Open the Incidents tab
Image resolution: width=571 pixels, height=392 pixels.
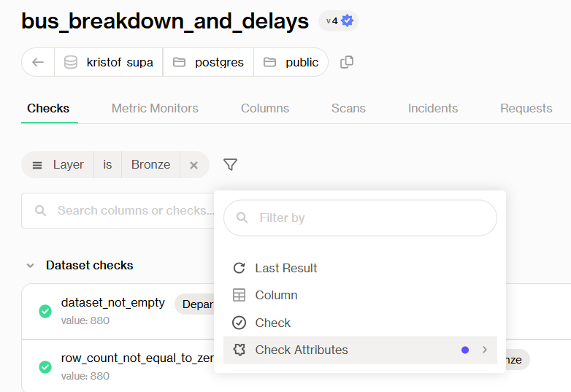(x=433, y=108)
